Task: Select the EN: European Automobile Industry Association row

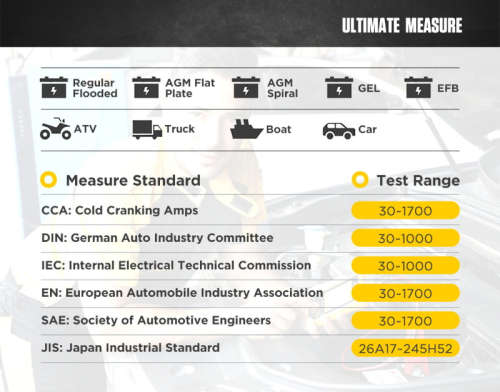Action: click(250, 293)
